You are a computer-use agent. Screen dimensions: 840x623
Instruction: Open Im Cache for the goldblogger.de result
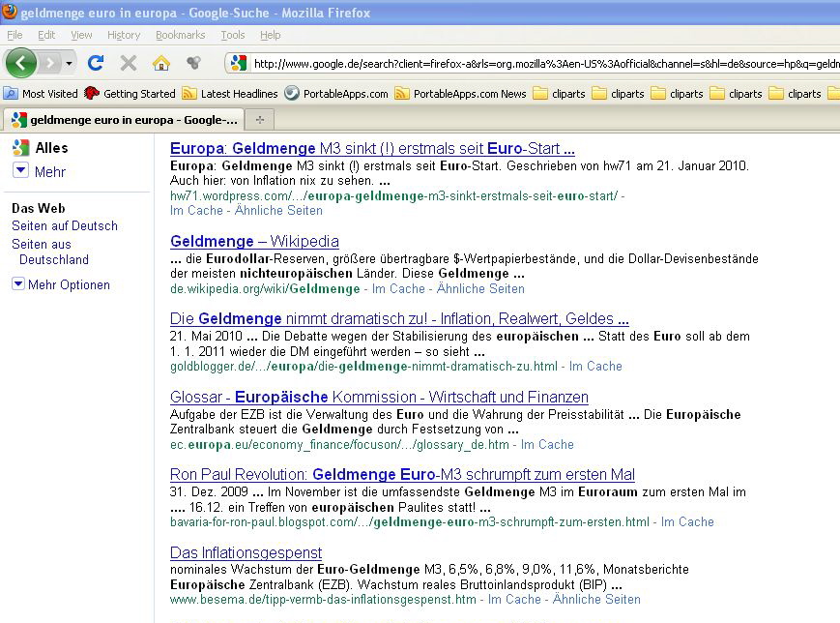coord(595,367)
